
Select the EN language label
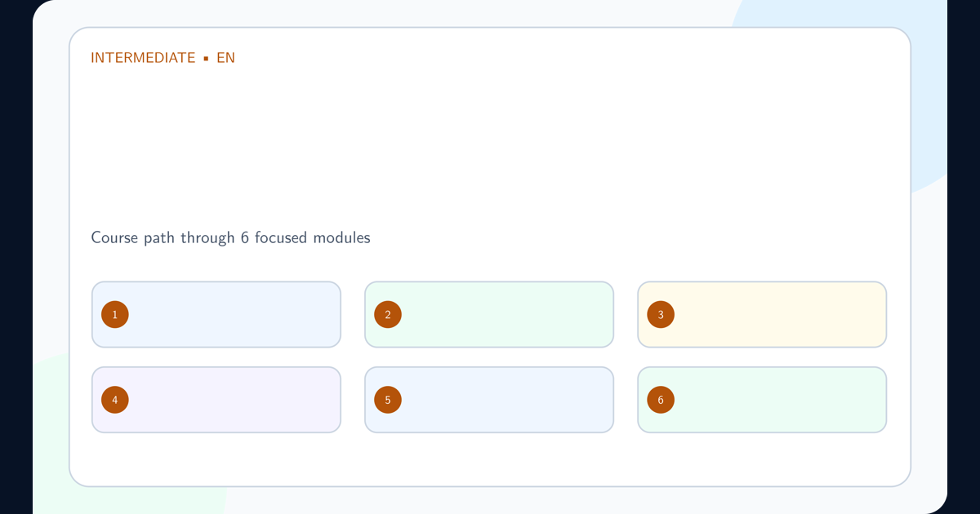[225, 58]
